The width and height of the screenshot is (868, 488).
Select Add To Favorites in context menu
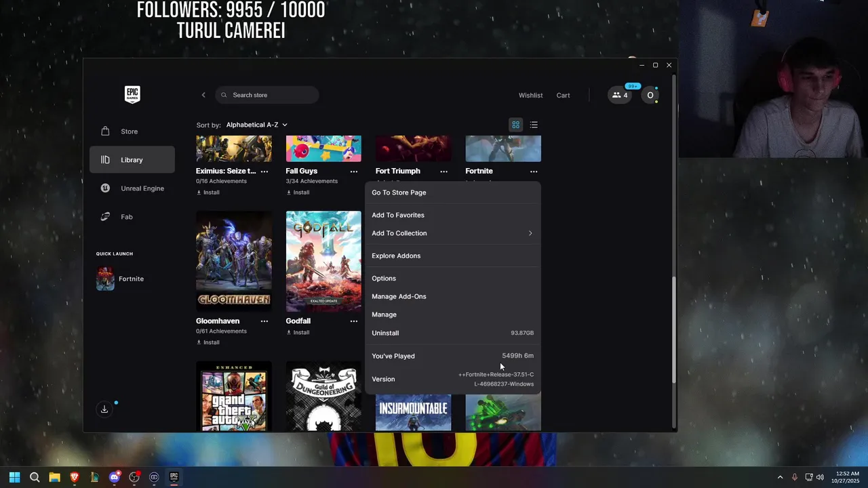click(453, 215)
